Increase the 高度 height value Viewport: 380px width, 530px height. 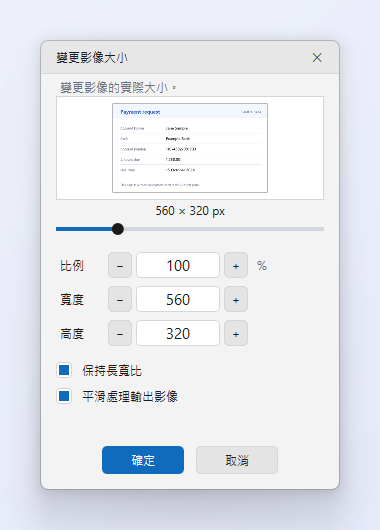click(x=236, y=334)
